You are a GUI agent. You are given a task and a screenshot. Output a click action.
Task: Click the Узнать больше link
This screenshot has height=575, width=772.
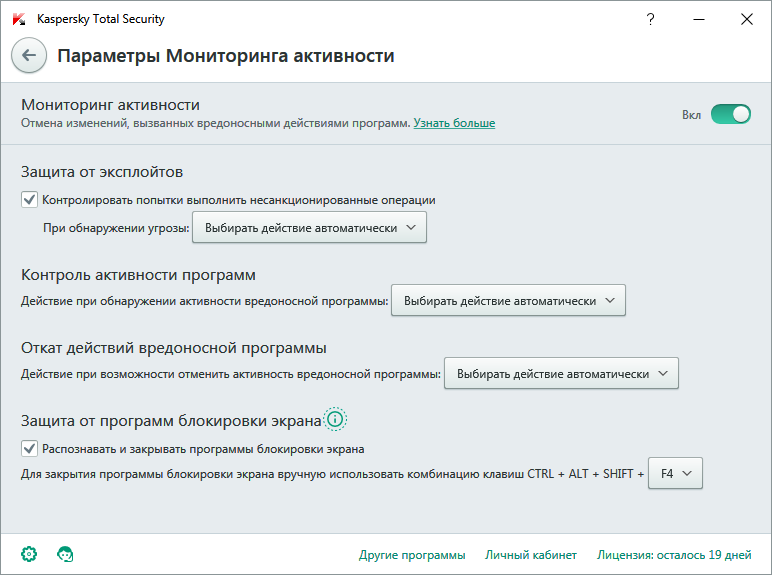tap(454, 123)
